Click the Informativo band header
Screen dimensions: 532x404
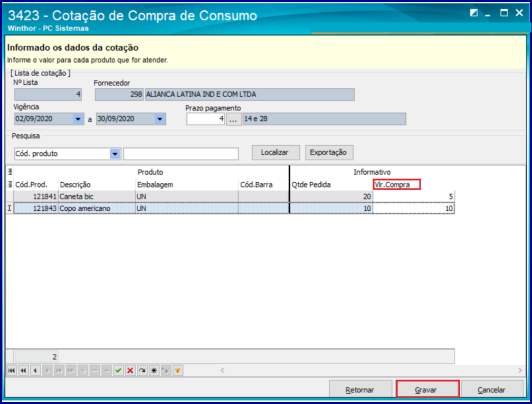(x=372, y=172)
